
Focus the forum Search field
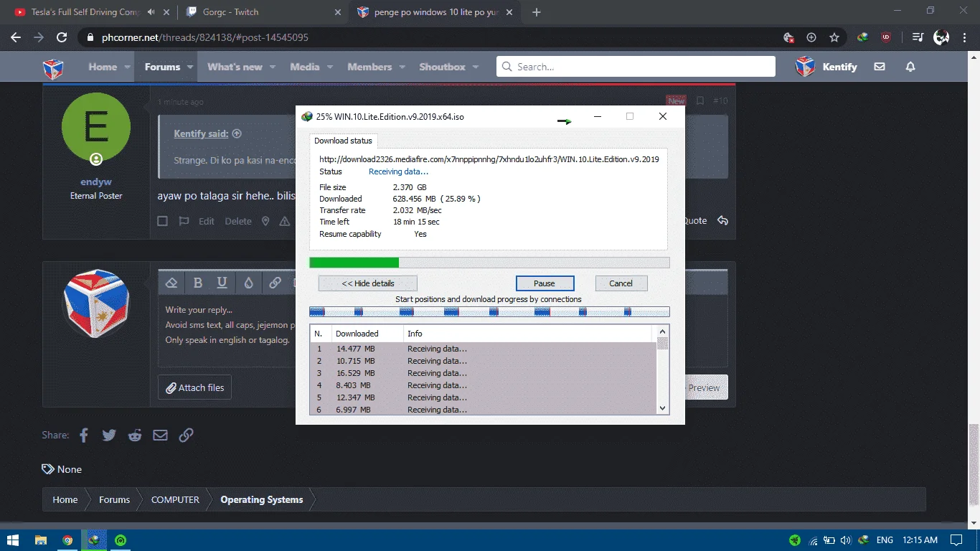click(636, 67)
